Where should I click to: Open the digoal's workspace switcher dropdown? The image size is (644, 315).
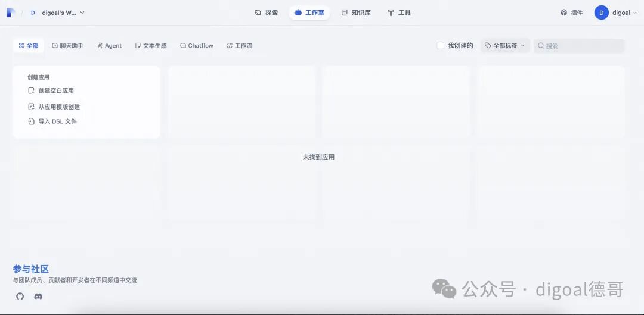click(57, 13)
